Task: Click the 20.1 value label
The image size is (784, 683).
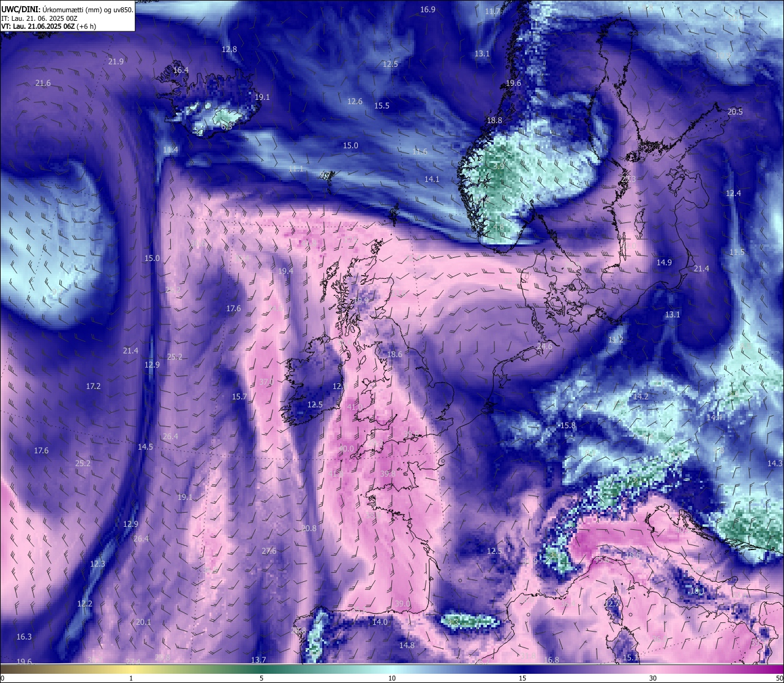Action: coord(143,622)
